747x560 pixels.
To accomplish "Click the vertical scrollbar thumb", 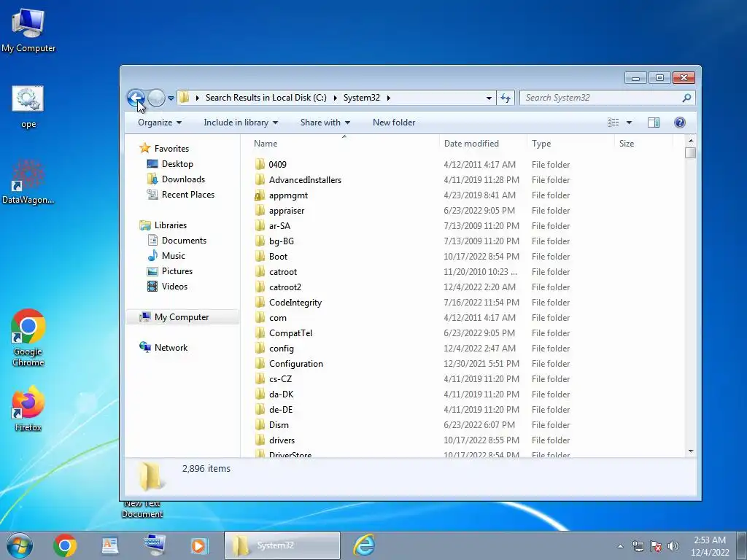I will 691,153.
